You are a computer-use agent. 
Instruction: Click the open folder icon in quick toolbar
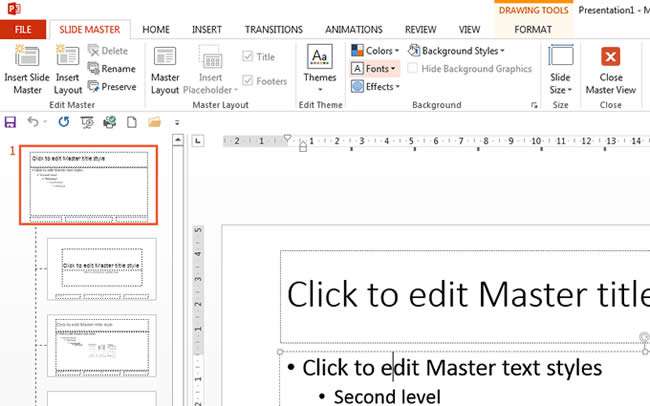(x=154, y=122)
